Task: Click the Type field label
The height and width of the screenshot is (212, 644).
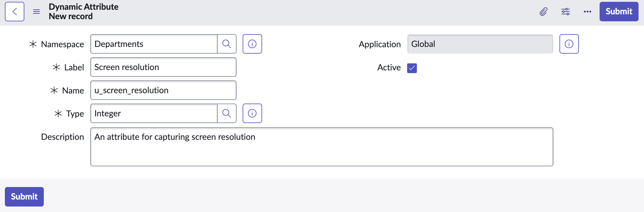Action: tap(75, 114)
